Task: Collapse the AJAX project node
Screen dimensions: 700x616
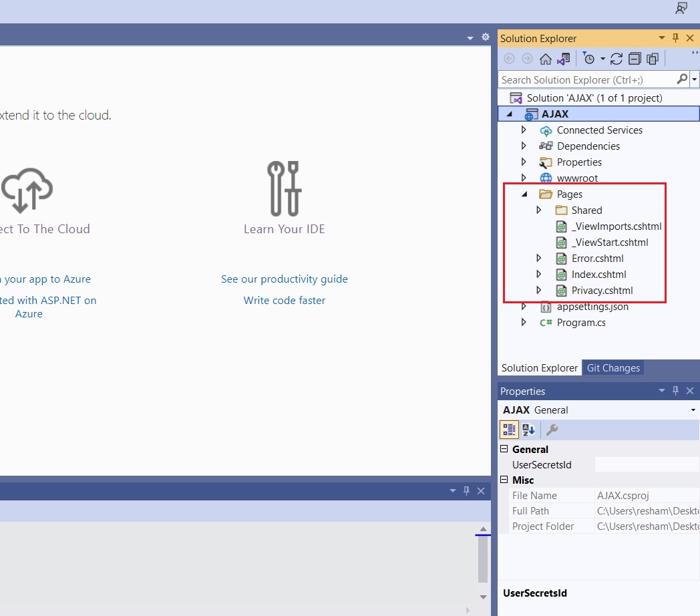Action: coord(510,114)
